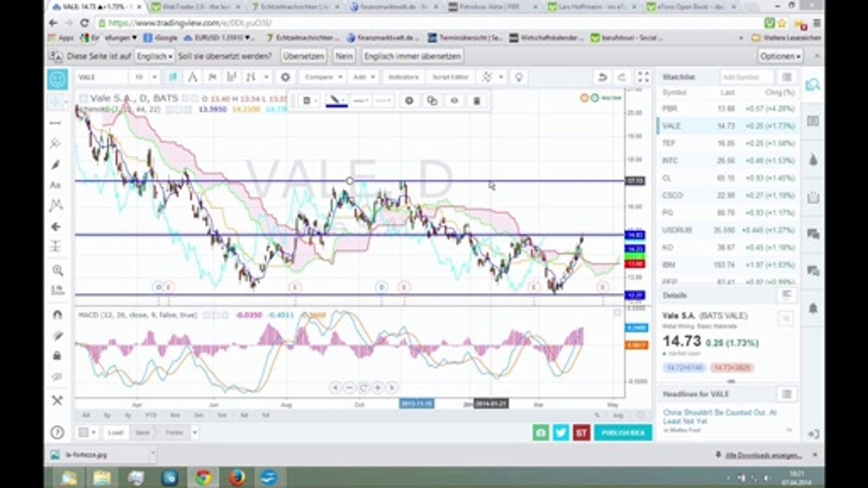The width and height of the screenshot is (868, 488).
Task: Enter fullscreen chart mode
Action: pyautogui.click(x=643, y=77)
